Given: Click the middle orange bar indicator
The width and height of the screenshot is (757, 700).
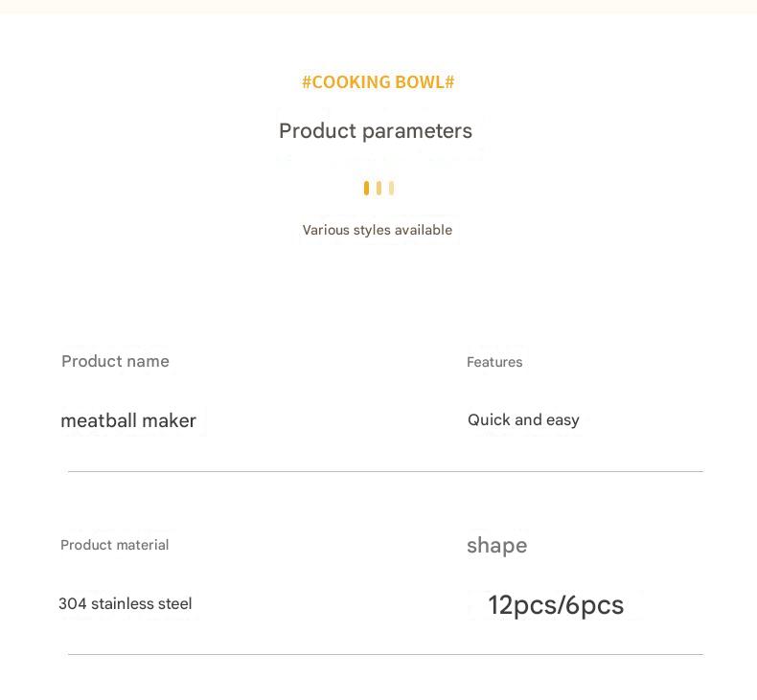Looking at the screenshot, I should click(378, 189).
